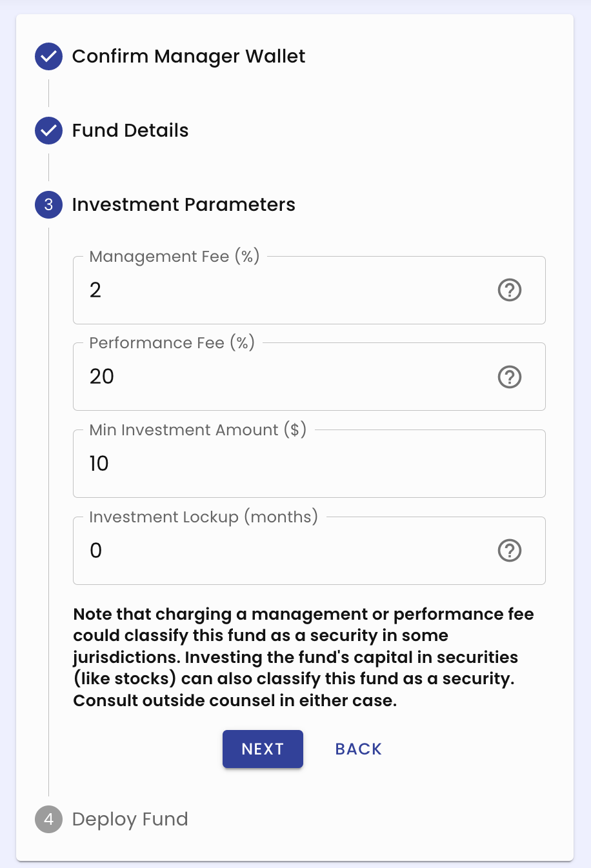Click step 3 number circle icon
The image size is (591, 868).
click(48, 205)
